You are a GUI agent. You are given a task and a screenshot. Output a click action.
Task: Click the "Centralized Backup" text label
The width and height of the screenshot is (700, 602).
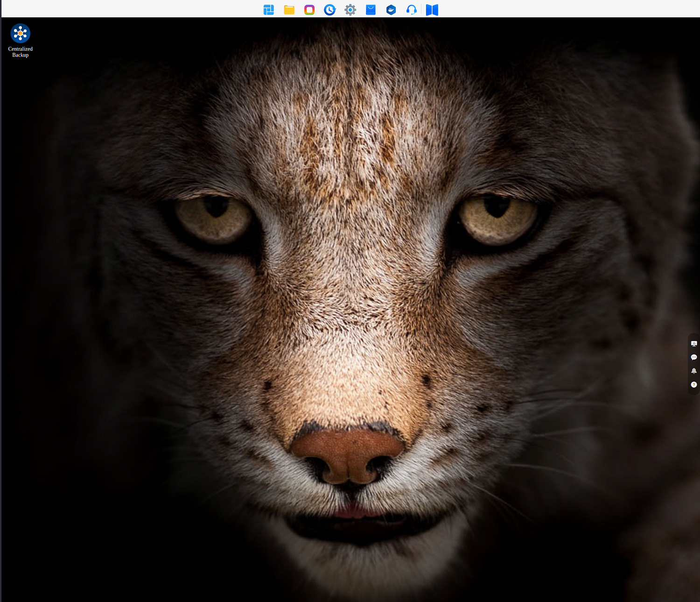pos(21,52)
